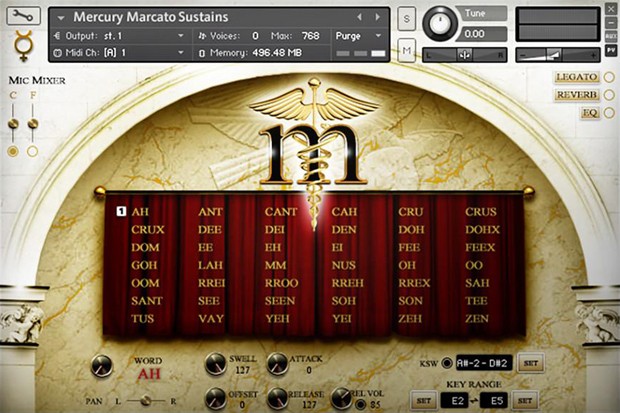Select the NUS syllable
The width and height of the screenshot is (620, 413).
344,265
